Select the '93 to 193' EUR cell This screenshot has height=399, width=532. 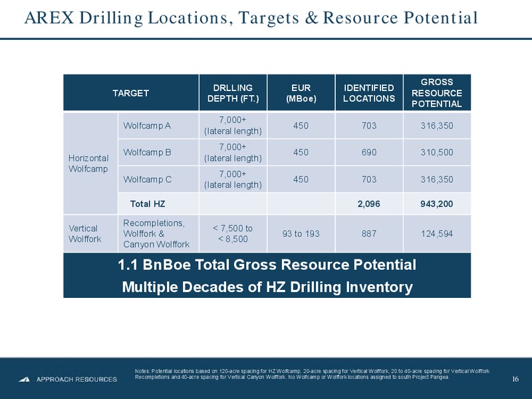[301, 234]
